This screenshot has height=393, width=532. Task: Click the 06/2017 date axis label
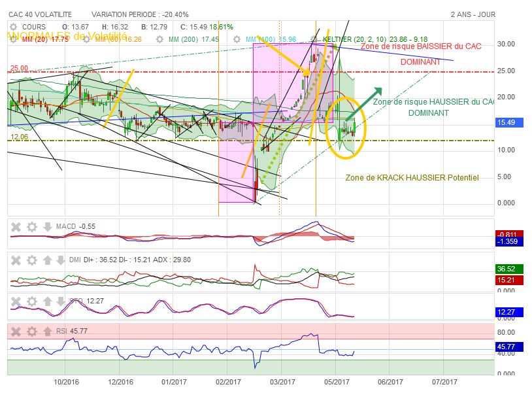(391, 382)
